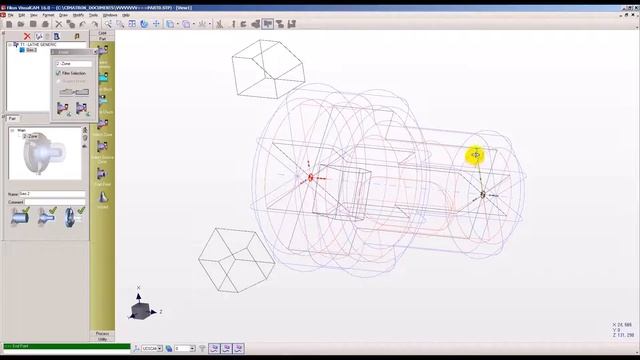Image resolution: width=640 pixels, height=360 pixels.
Task: Open the axis display dropdown arrow
Action: [x=210, y=24]
